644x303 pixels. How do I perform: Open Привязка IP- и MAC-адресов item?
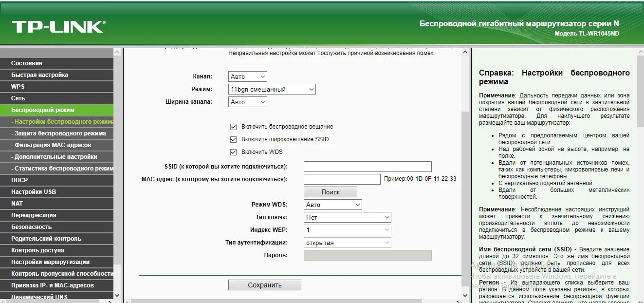(x=56, y=285)
